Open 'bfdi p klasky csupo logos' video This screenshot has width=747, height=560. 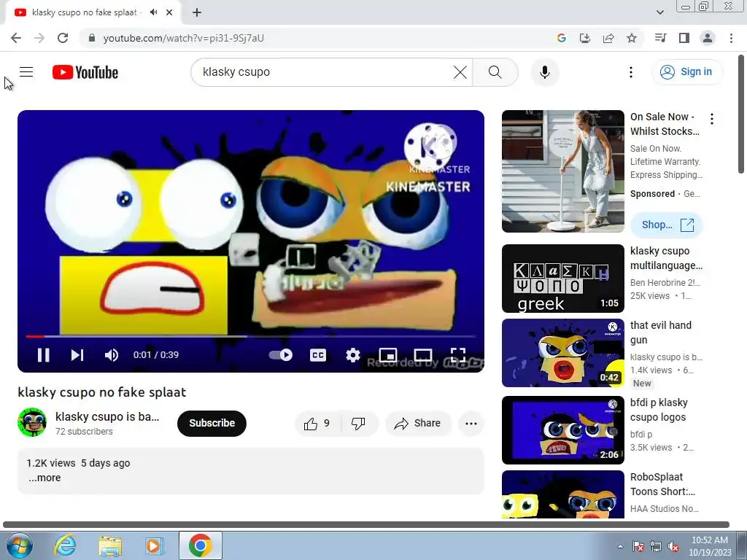562,430
